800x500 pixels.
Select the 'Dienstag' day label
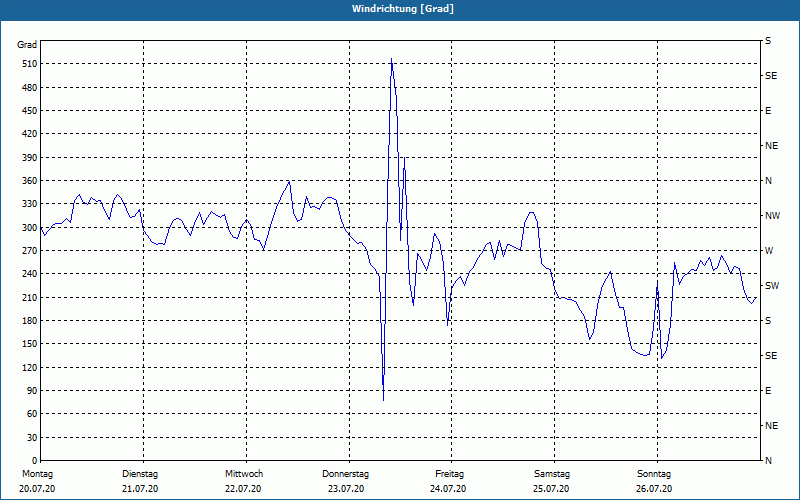(140, 474)
